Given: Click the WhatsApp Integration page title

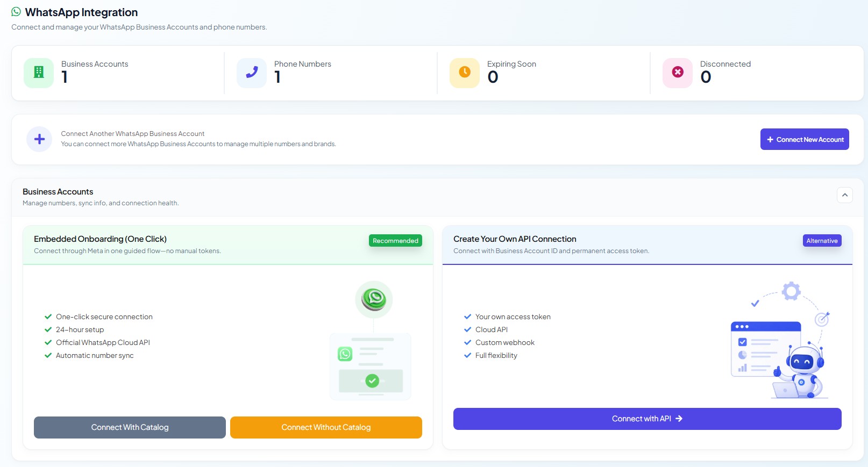Looking at the screenshot, I should 81,12.
